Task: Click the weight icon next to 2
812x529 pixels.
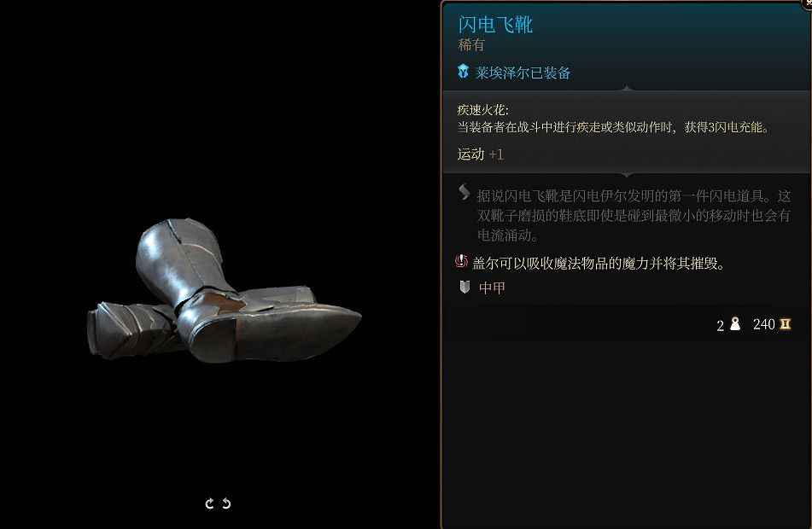Action: [735, 324]
